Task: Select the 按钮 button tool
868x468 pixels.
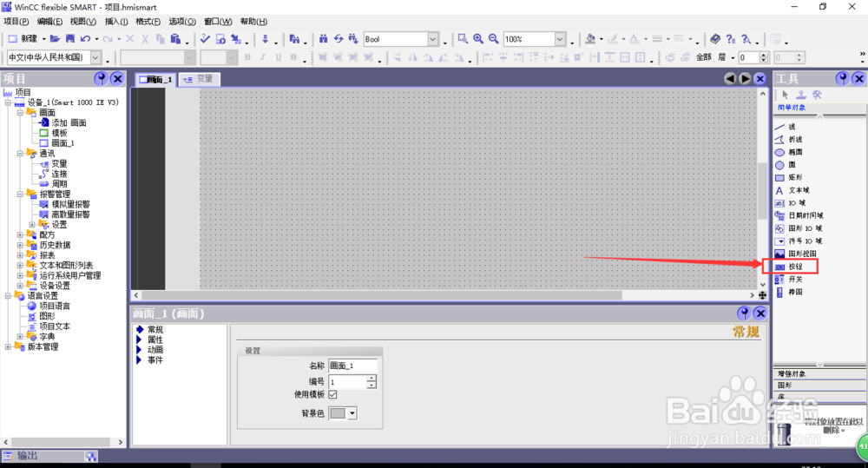Action: [795, 267]
